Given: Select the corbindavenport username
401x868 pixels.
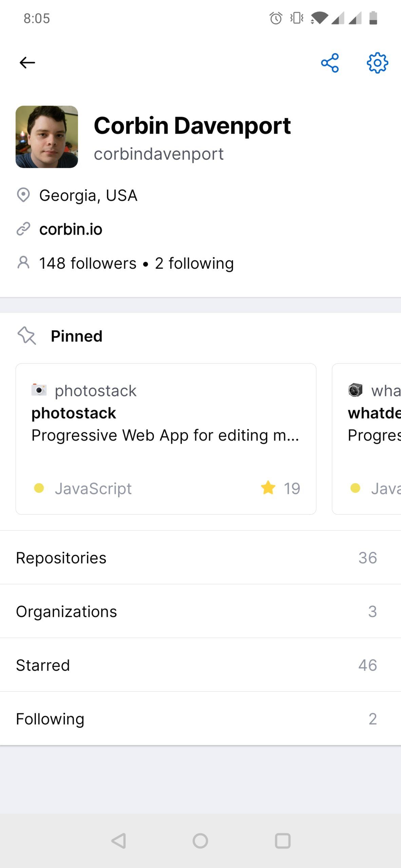Looking at the screenshot, I should click(x=158, y=154).
